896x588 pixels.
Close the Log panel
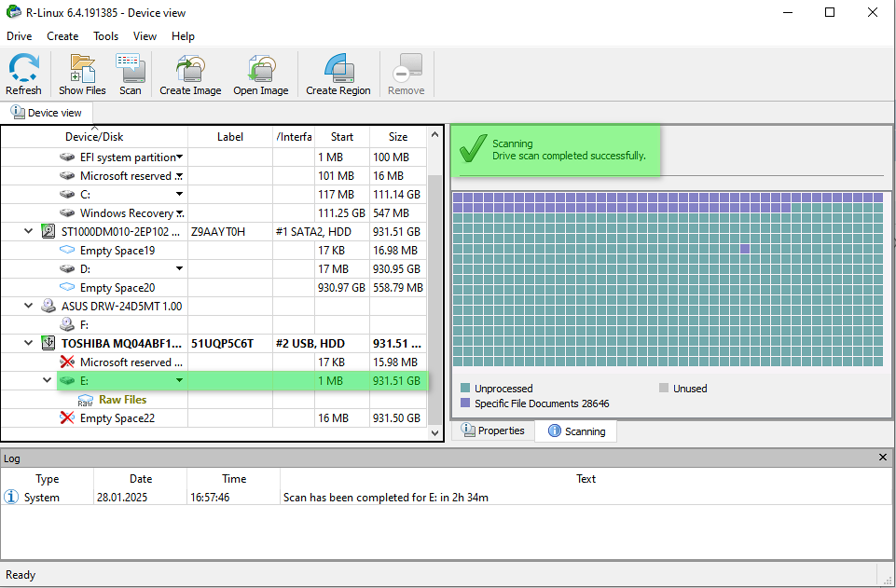883,458
